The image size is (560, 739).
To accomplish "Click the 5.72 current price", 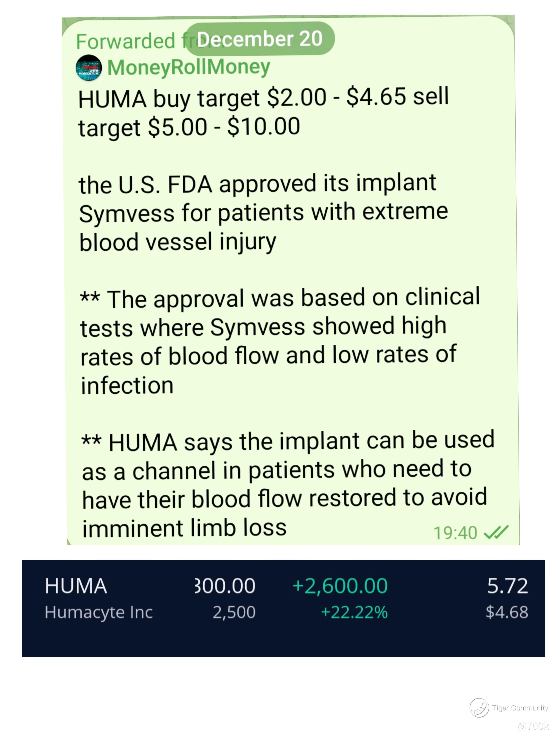I will pos(507,586).
